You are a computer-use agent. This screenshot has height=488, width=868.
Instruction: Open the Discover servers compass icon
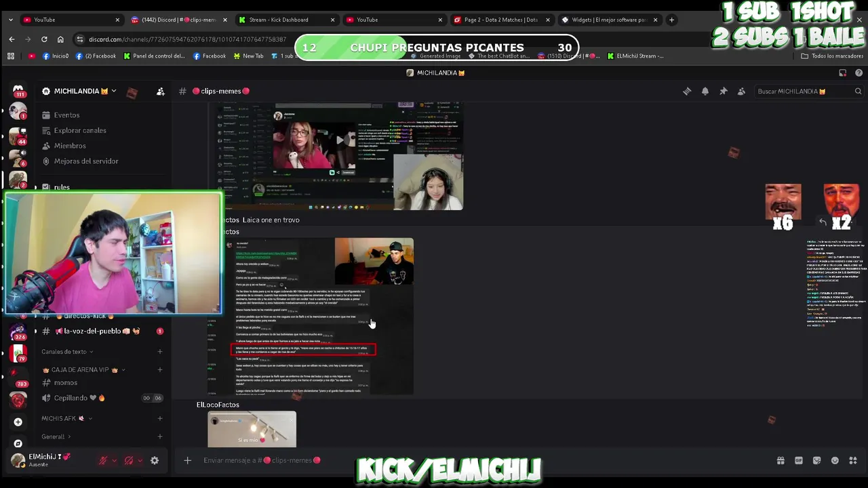(18, 444)
